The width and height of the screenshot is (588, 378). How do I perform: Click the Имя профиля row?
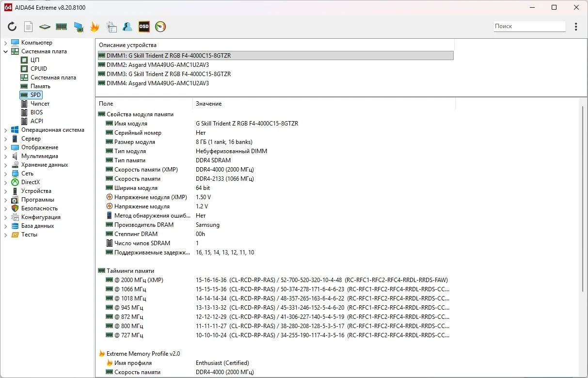pos(275,363)
